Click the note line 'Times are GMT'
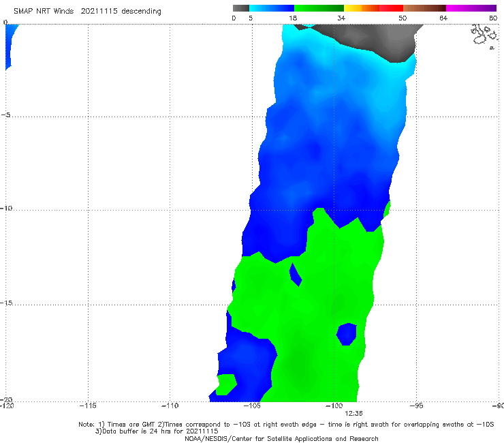The image size is (504, 443). (131, 425)
